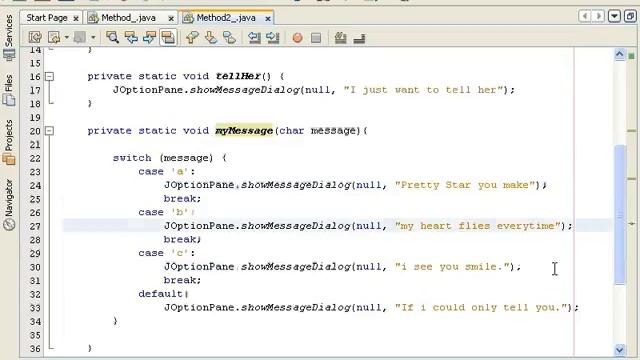640x360 pixels.
Task: Click the error stripe mark beside line 20
Action: [632, 131]
